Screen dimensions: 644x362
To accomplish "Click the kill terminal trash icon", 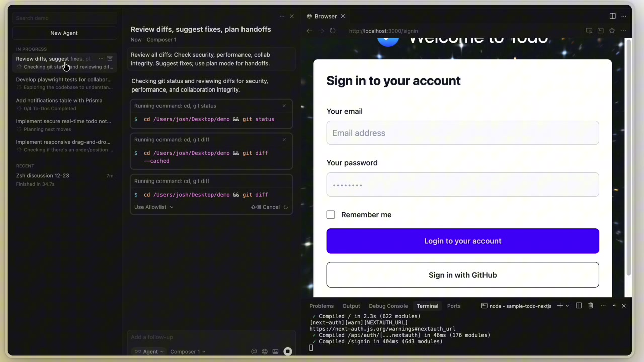I will point(591,305).
